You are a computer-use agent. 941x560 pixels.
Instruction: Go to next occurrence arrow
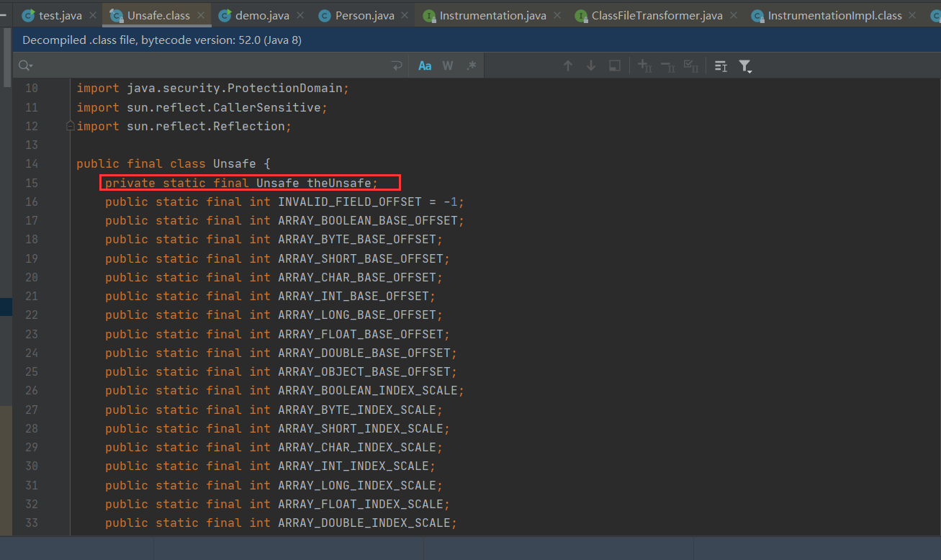(x=591, y=66)
